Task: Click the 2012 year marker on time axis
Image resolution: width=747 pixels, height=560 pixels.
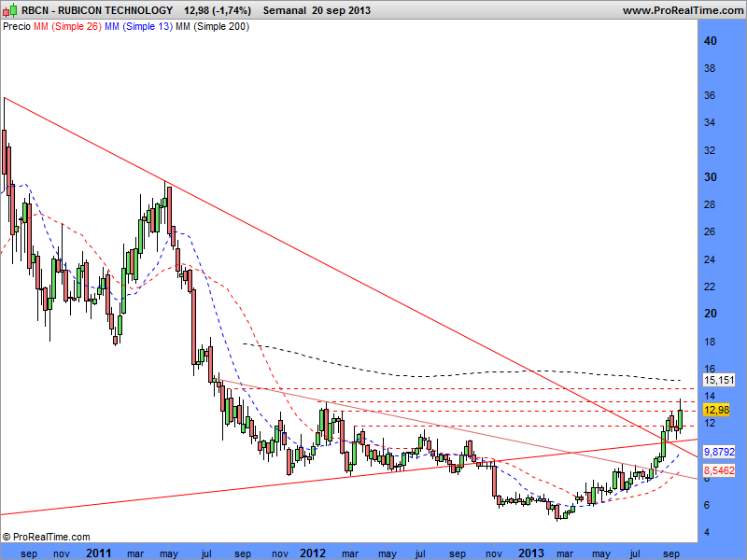Action: point(313,553)
